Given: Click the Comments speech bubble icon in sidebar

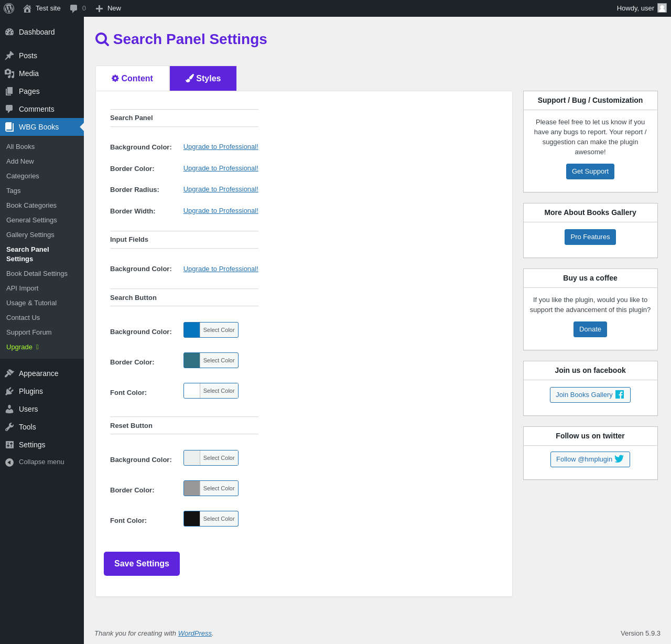Looking at the screenshot, I should (9, 109).
